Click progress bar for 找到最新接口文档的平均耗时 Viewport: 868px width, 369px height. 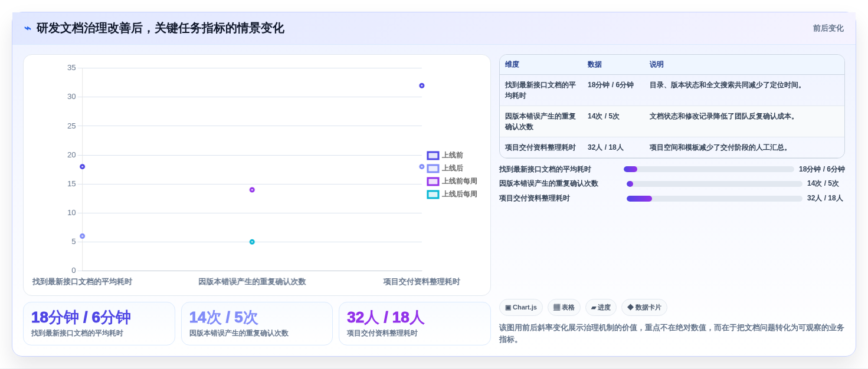tap(709, 169)
